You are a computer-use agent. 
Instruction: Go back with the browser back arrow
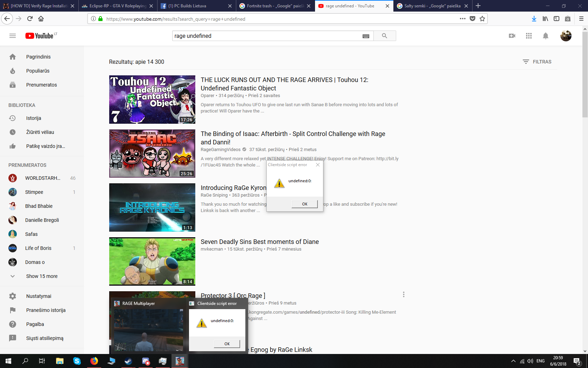click(x=7, y=19)
